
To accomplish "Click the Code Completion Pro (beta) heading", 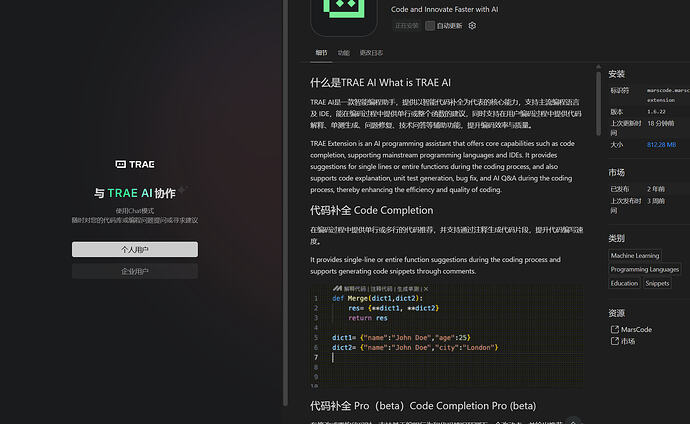I will pos(423,406).
